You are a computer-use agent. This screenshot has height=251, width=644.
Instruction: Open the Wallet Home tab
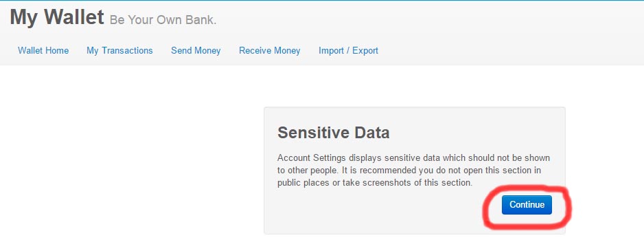click(x=43, y=51)
